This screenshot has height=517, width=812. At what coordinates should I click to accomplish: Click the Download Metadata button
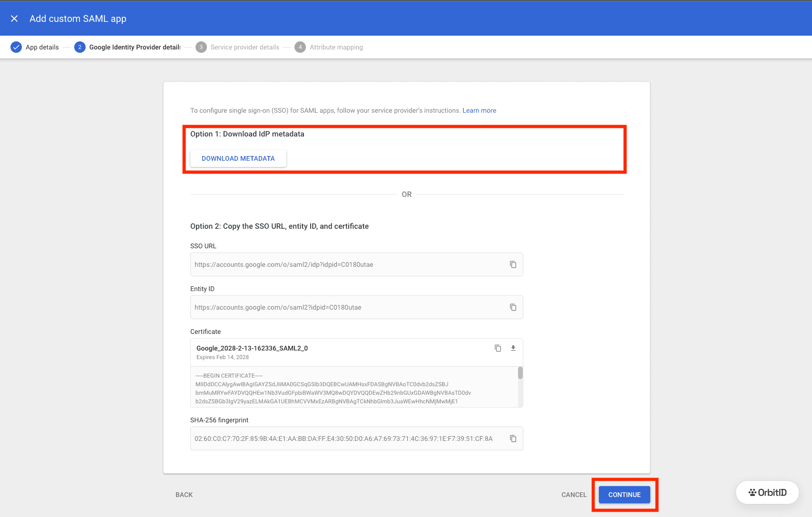tap(238, 158)
